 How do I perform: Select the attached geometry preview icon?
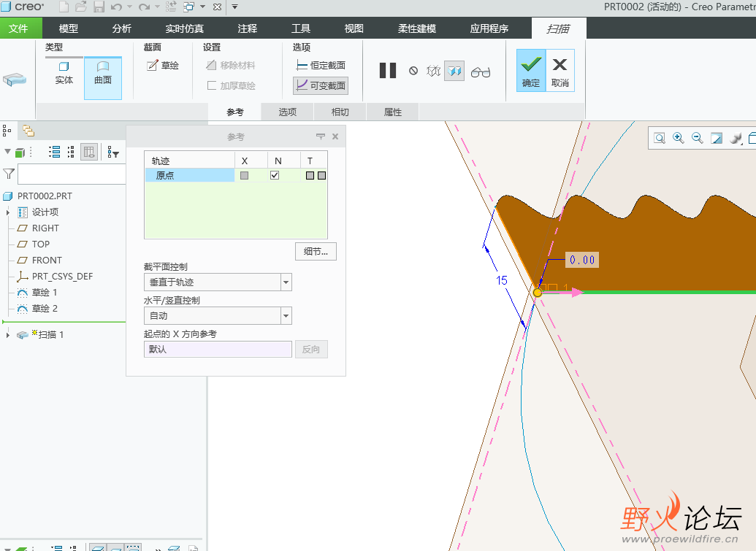[454, 72]
